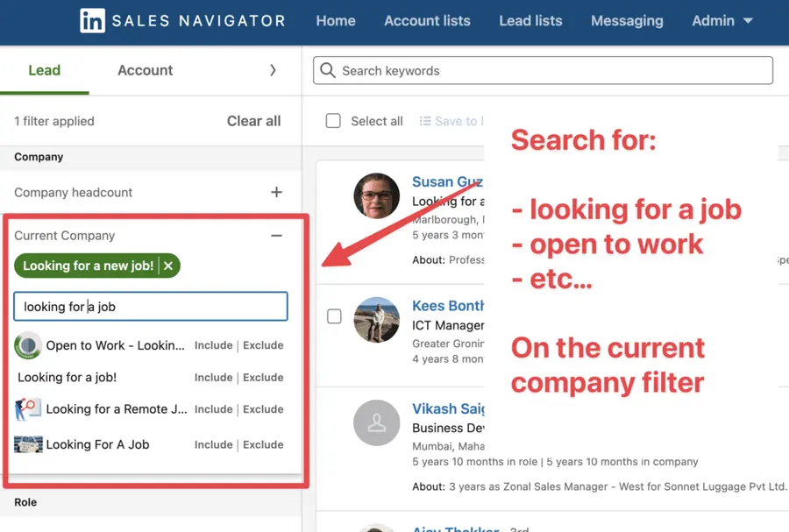Switch to the Account tab
This screenshot has height=532, width=789.
(145, 70)
